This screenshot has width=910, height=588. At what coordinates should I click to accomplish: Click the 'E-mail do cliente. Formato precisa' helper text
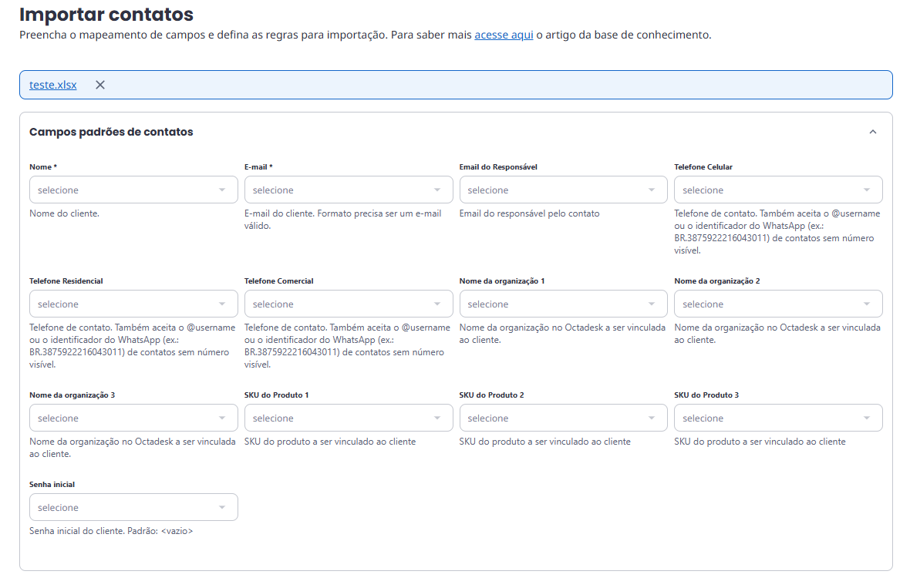(342, 220)
